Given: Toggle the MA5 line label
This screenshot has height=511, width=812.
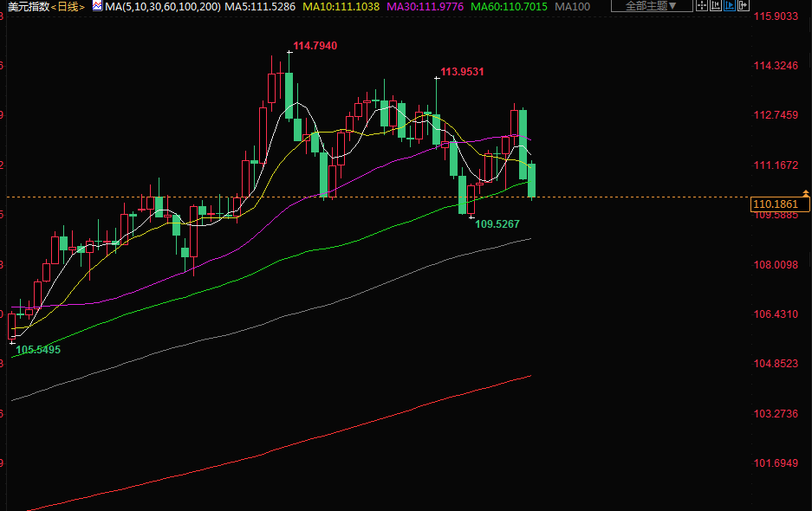Looking at the screenshot, I should [260, 7].
